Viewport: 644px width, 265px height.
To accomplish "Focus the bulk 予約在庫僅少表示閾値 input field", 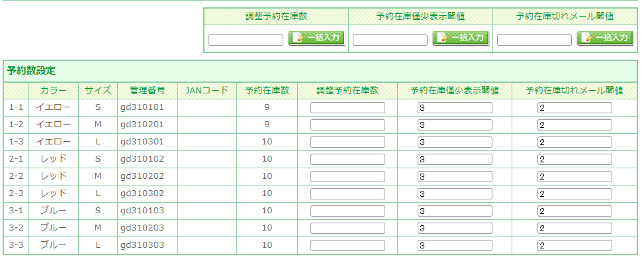I will coord(390,40).
